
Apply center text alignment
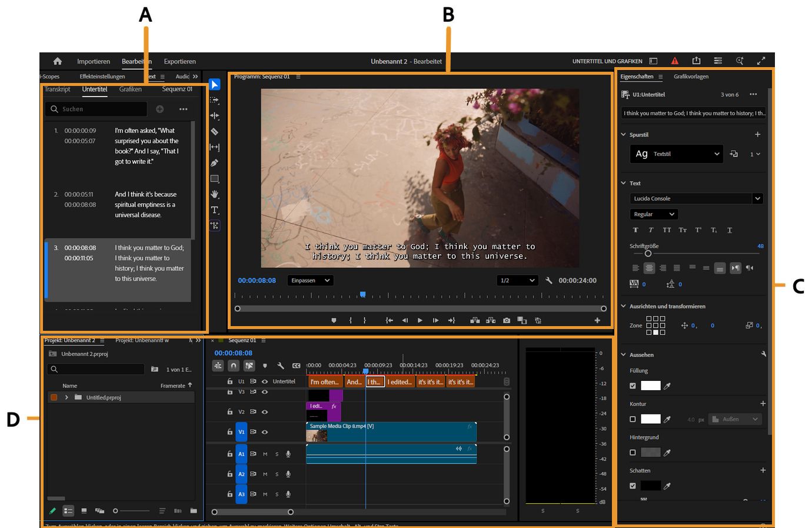pyautogui.click(x=649, y=268)
